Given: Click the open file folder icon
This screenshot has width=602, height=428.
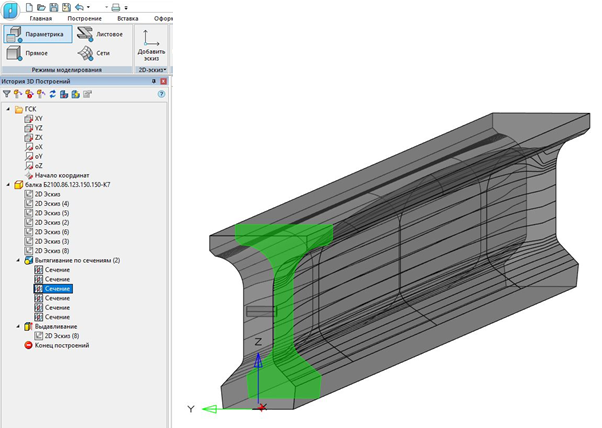Looking at the screenshot, I should point(42,6).
